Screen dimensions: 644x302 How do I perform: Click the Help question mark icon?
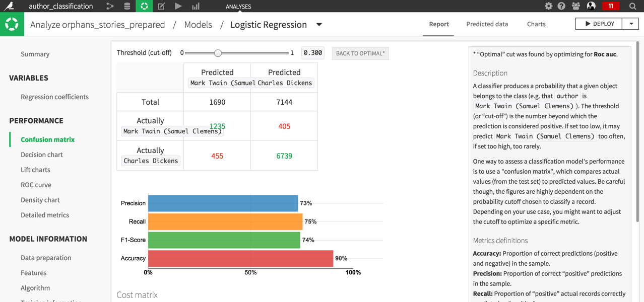(561, 6)
